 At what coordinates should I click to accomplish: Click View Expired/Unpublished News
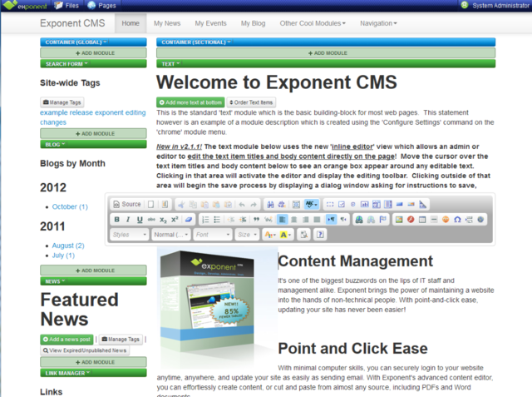85,350
